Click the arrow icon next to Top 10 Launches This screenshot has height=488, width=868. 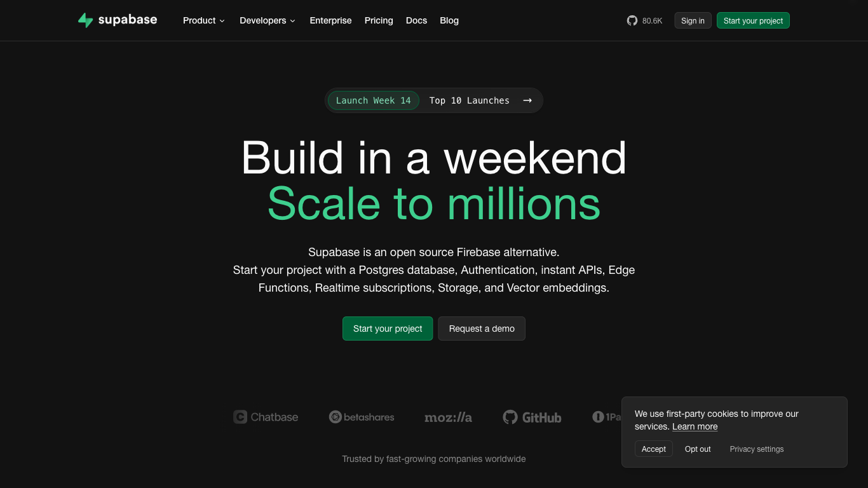click(527, 100)
